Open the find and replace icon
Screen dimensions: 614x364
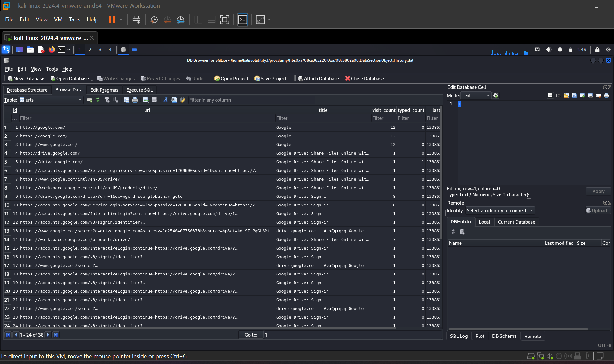point(174,100)
